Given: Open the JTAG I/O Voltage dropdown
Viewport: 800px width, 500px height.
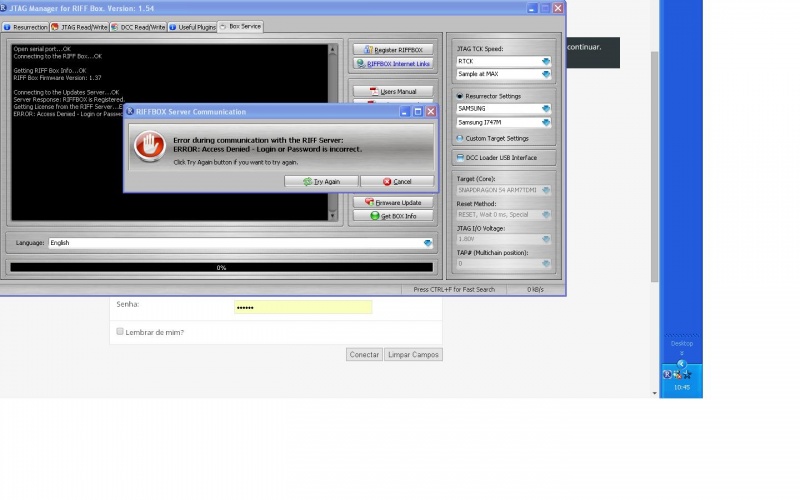Looking at the screenshot, I should point(546,239).
